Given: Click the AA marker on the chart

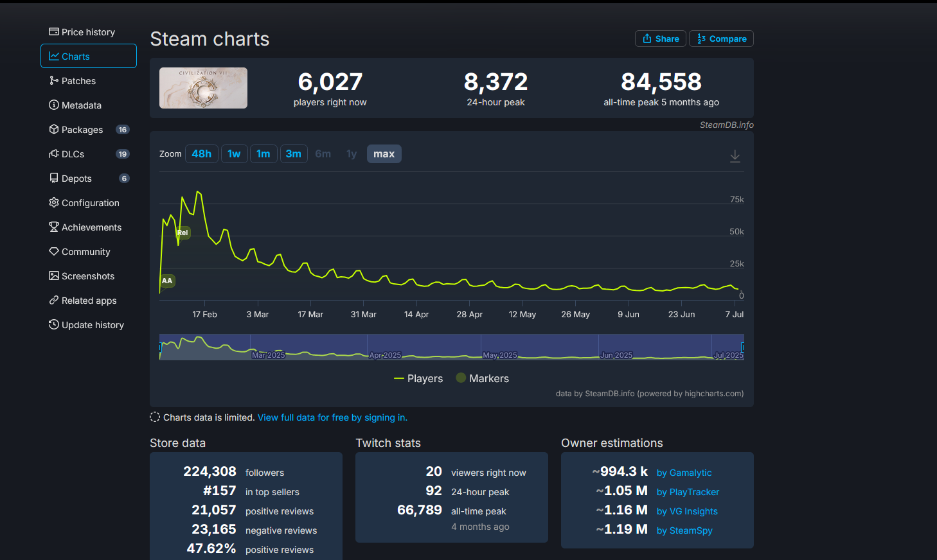Looking at the screenshot, I should pos(167,281).
